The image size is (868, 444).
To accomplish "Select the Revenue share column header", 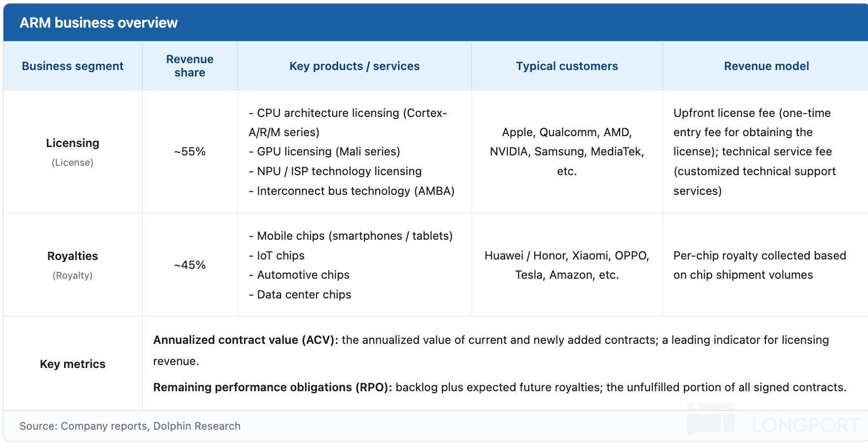I will coord(190,66).
